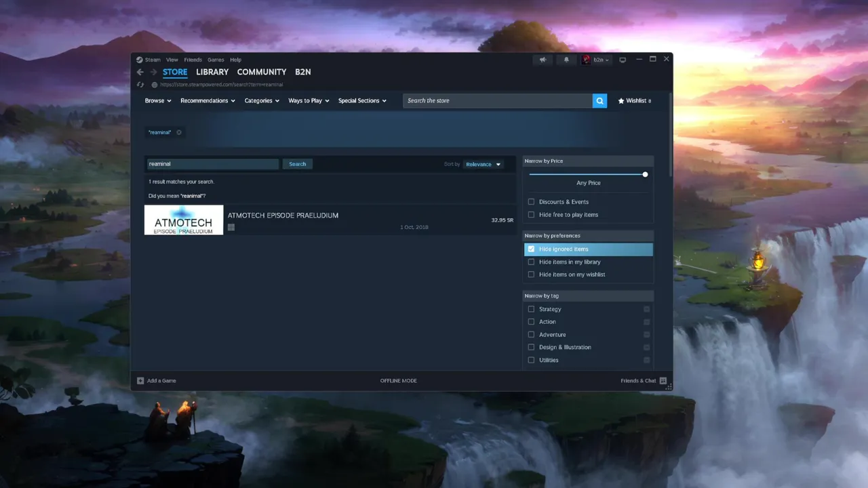Viewport: 868px width, 488px height.
Task: Exclude Design & Illustration tag with minus box
Action: tap(646, 347)
